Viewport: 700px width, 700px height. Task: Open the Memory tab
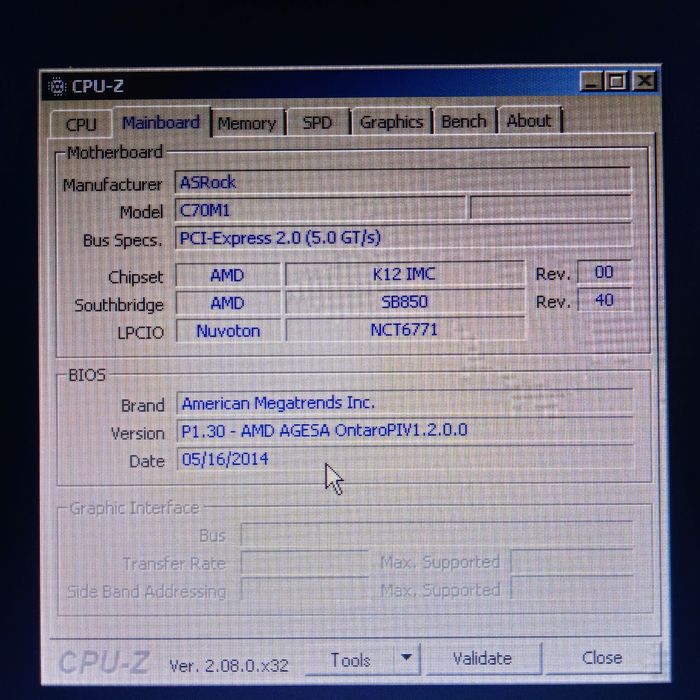click(247, 123)
